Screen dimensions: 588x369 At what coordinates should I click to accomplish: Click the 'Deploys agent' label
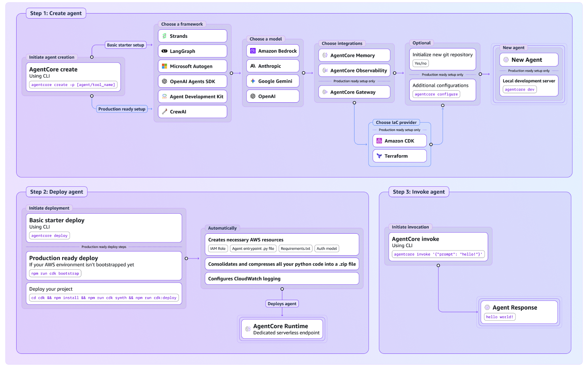pyautogui.click(x=282, y=304)
